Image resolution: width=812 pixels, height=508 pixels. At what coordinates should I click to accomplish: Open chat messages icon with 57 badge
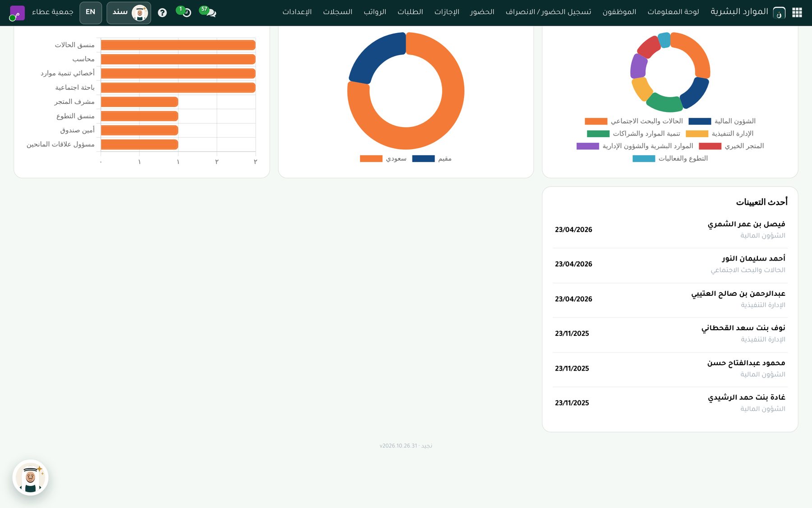tap(208, 12)
